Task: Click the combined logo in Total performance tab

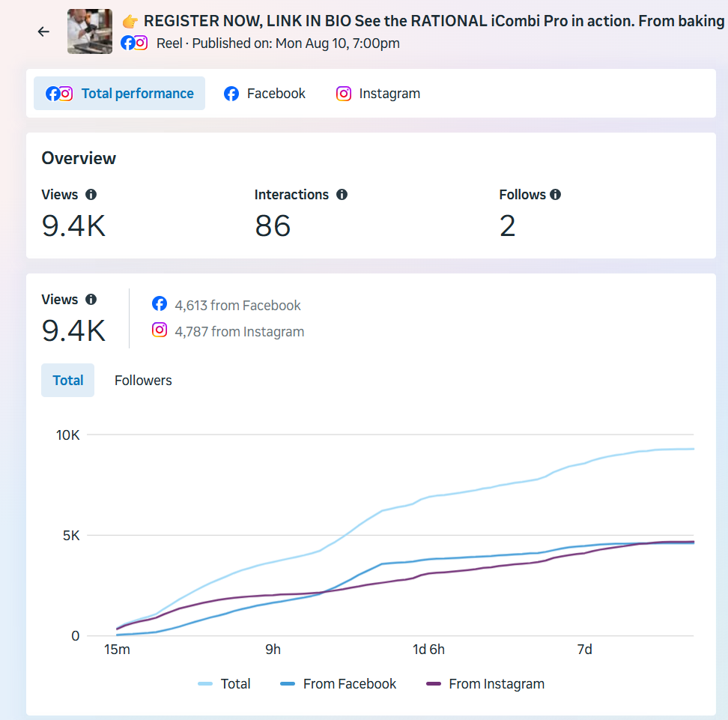Action: [59, 94]
